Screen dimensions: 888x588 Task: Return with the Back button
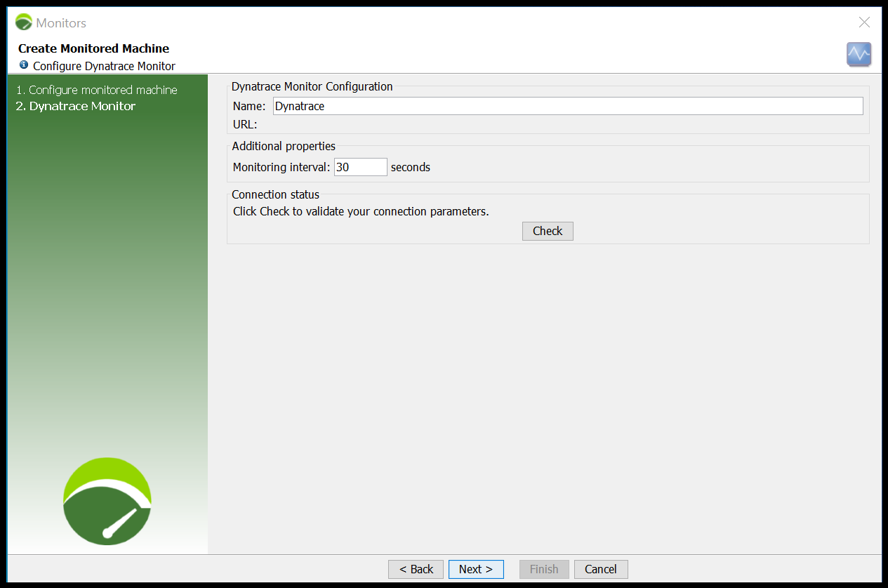tap(416, 569)
